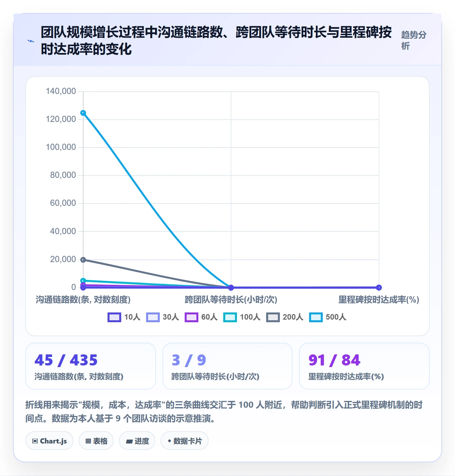
Task: Click the lightning bolt icon beside the title
Action: click(x=31, y=41)
